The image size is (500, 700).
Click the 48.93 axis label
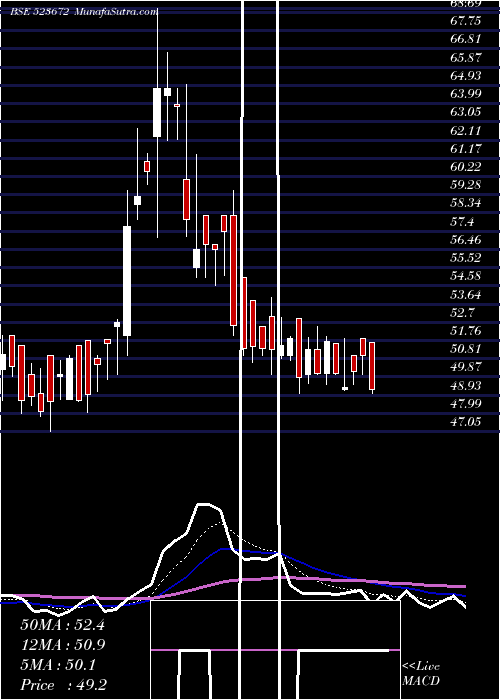pyautogui.click(x=466, y=386)
